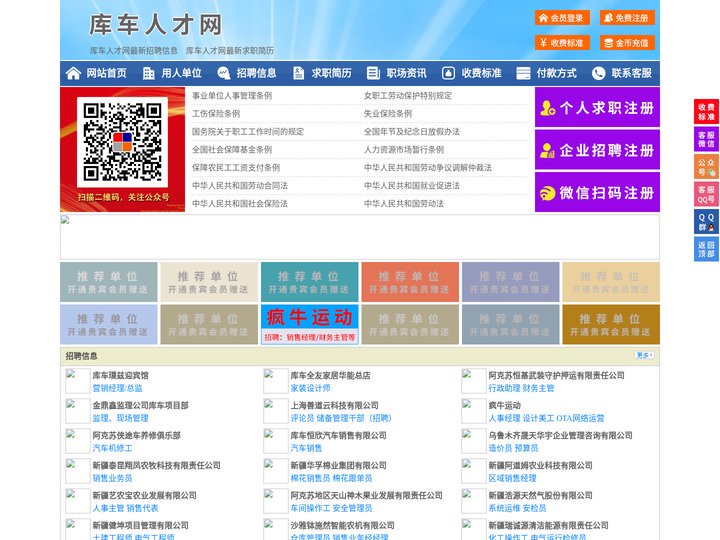
Task: Click the person icon on 企业招聘注册
Action: coord(547,150)
